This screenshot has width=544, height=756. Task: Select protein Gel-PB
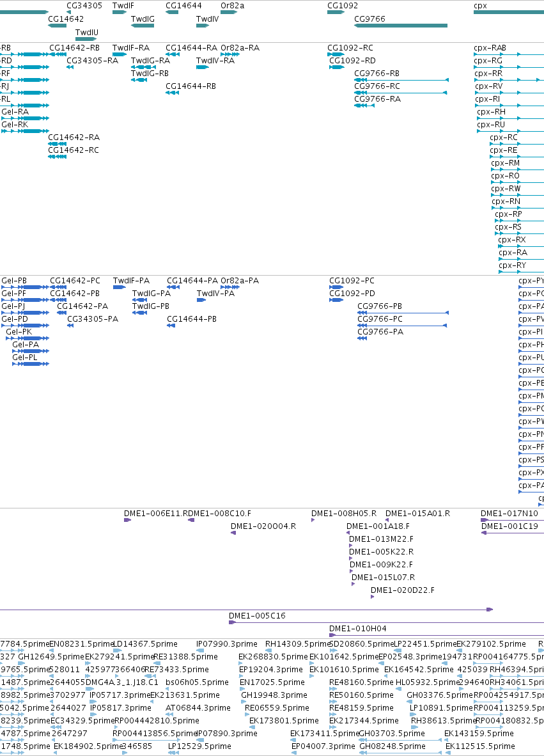(x=14, y=281)
